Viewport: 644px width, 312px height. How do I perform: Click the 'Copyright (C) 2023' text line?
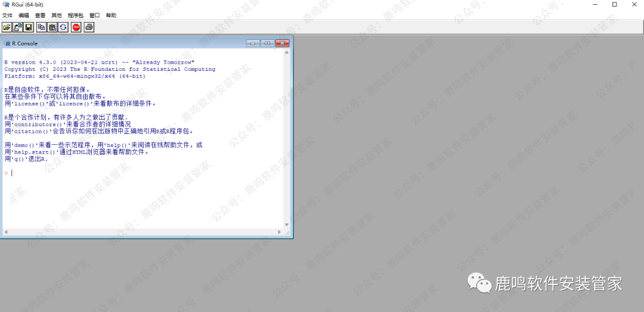point(110,69)
